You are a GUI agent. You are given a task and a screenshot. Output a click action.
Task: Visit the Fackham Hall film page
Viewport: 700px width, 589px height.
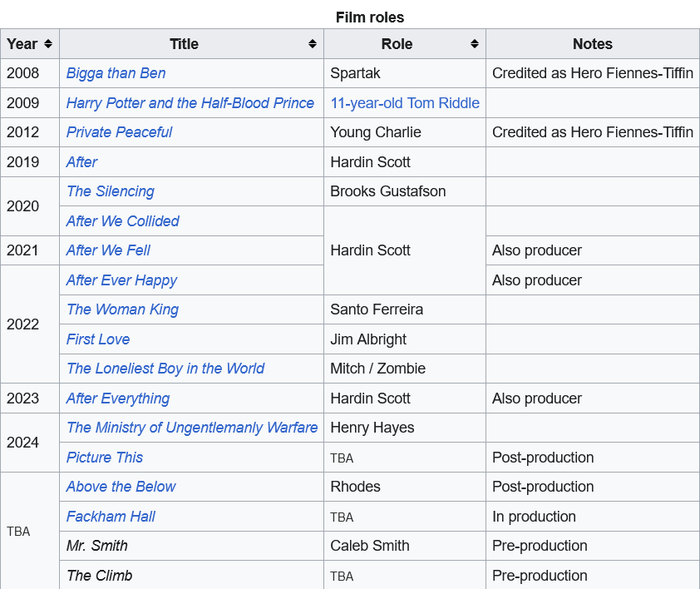[x=111, y=517]
